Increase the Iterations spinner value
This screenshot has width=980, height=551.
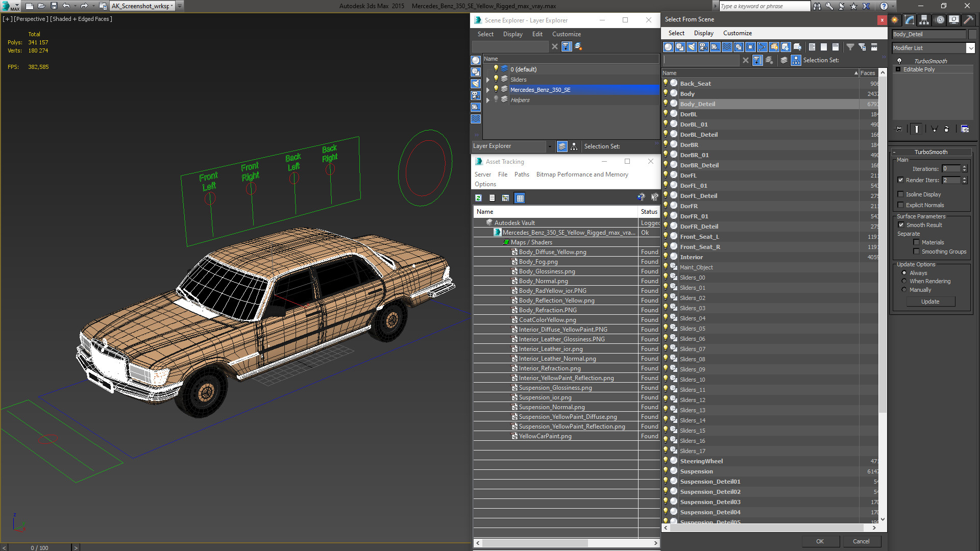[x=964, y=167]
